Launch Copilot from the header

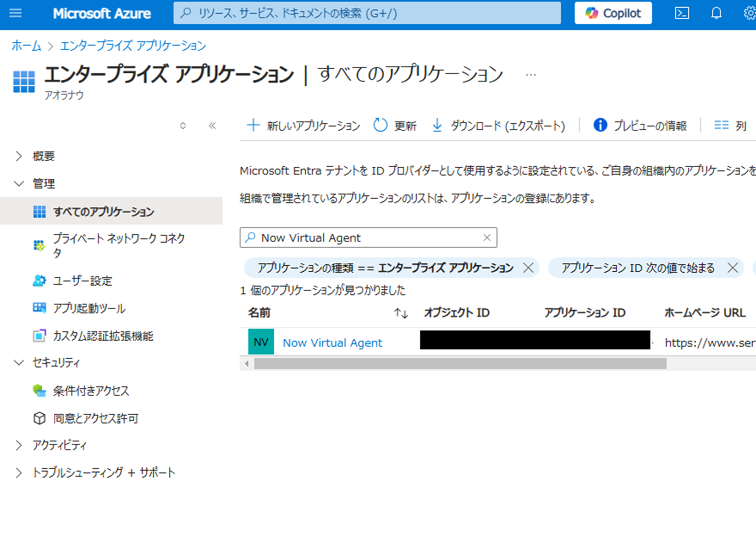pyautogui.click(x=613, y=13)
